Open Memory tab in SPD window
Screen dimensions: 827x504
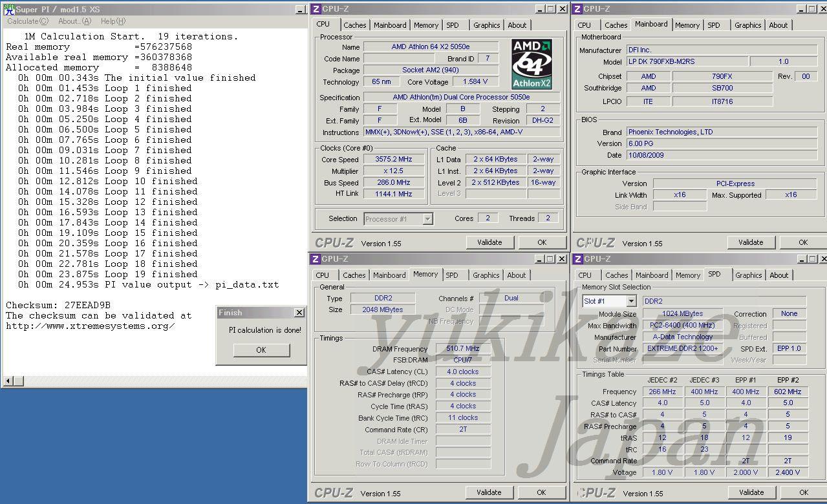688,275
